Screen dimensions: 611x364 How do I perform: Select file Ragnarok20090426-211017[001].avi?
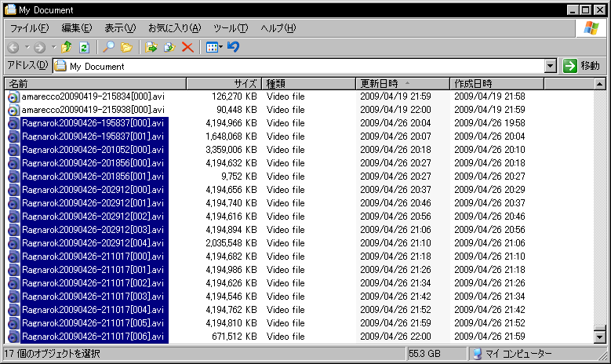(x=94, y=270)
